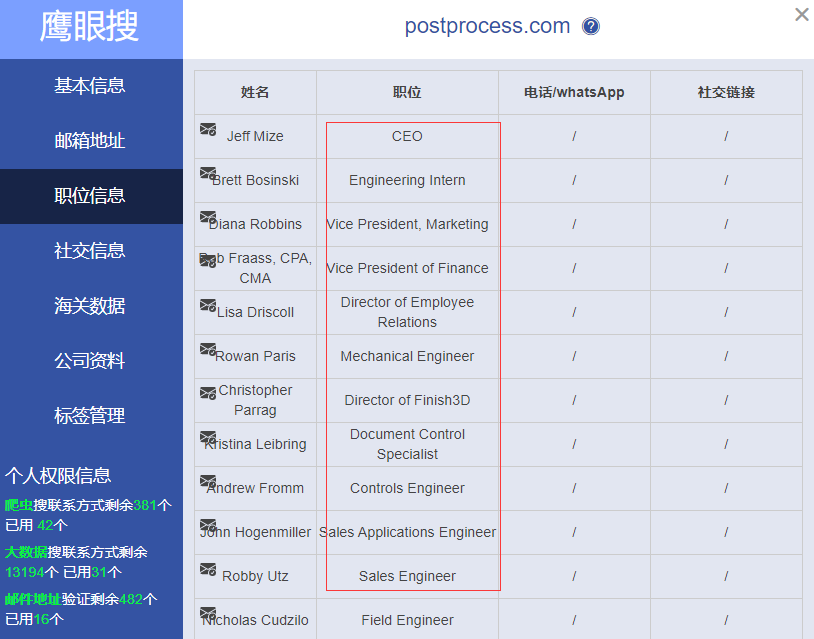Click the help question mark icon beside postprocess.com
The width and height of the screenshot is (814, 639).
(591, 26)
